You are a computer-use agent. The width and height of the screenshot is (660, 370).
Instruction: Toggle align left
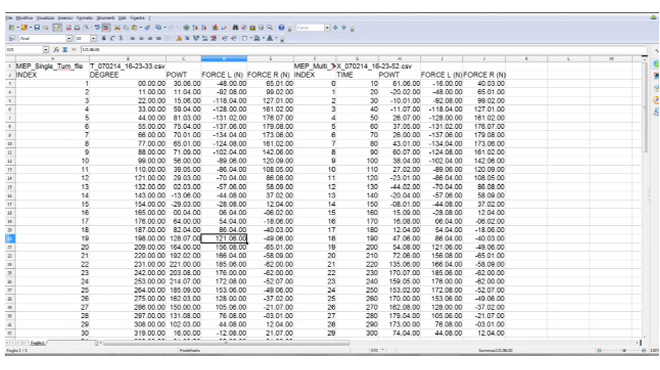[x=132, y=38]
